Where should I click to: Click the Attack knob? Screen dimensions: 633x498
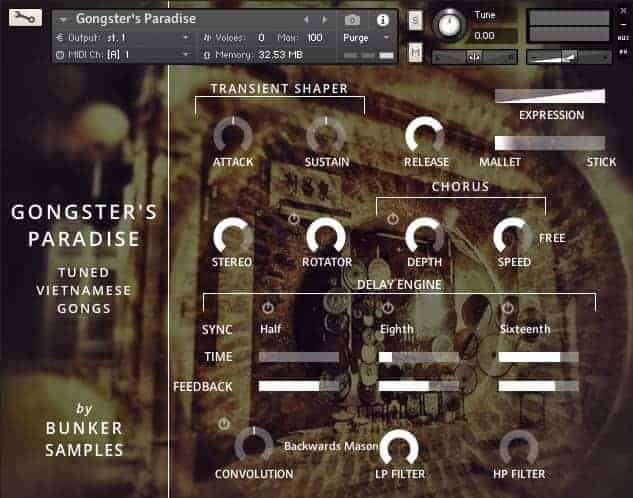[x=233, y=136]
